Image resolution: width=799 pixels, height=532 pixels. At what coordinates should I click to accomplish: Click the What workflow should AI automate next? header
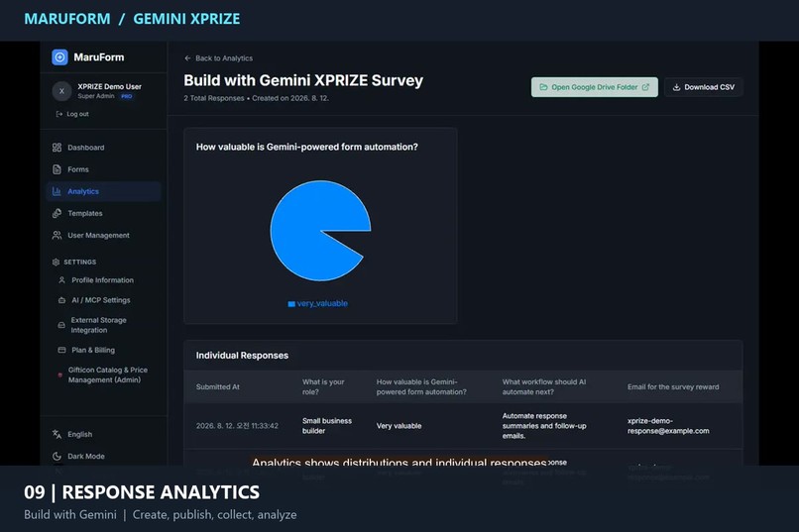coord(544,387)
